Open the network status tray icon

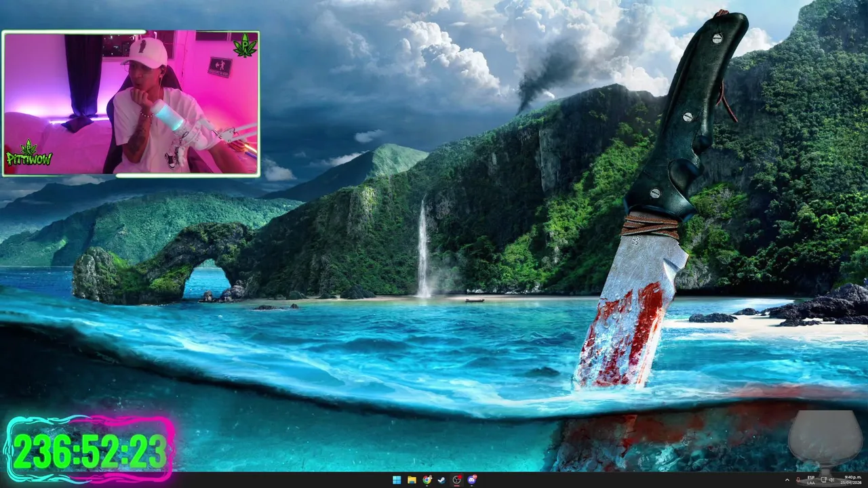point(823,480)
